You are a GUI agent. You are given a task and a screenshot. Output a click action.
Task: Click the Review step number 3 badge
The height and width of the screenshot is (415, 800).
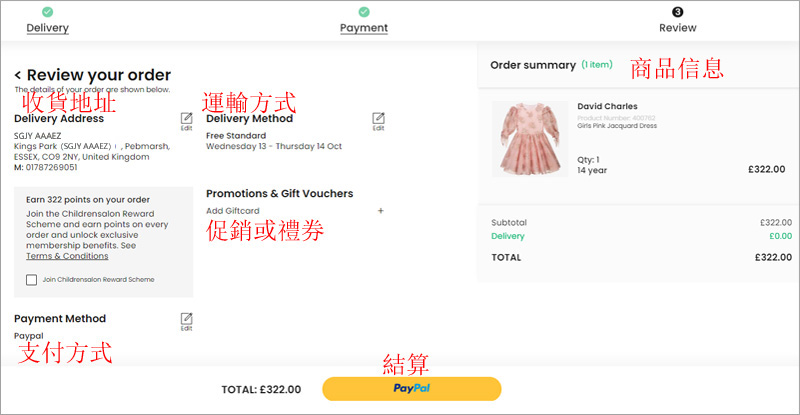[677, 12]
